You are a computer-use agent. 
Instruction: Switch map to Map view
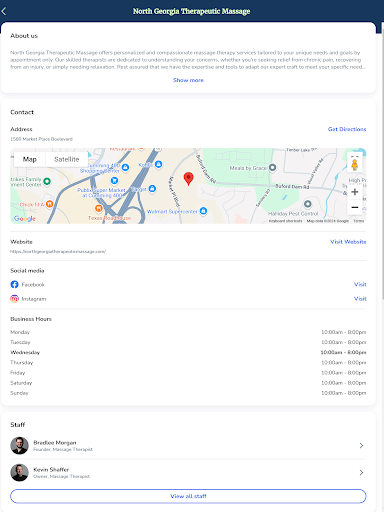pyautogui.click(x=29, y=159)
